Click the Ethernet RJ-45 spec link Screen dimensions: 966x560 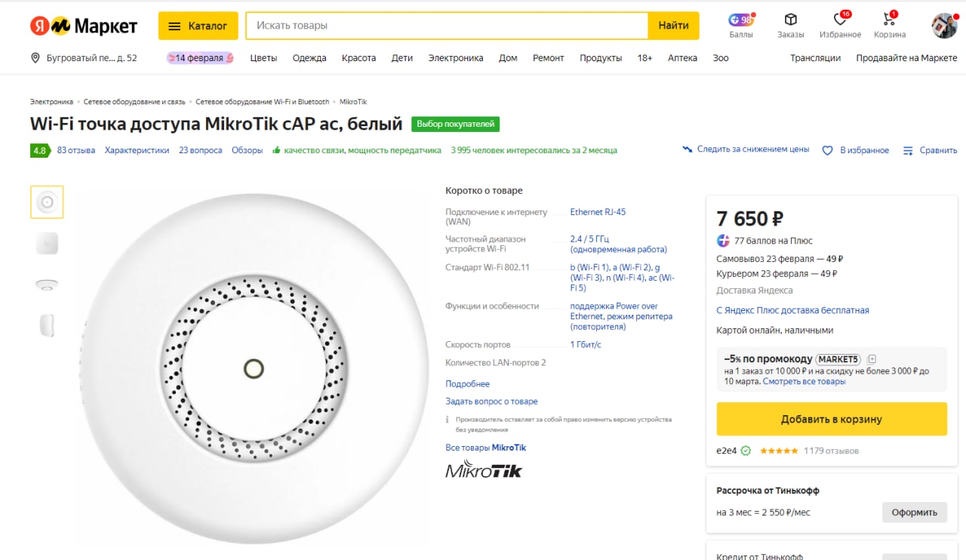coord(598,212)
